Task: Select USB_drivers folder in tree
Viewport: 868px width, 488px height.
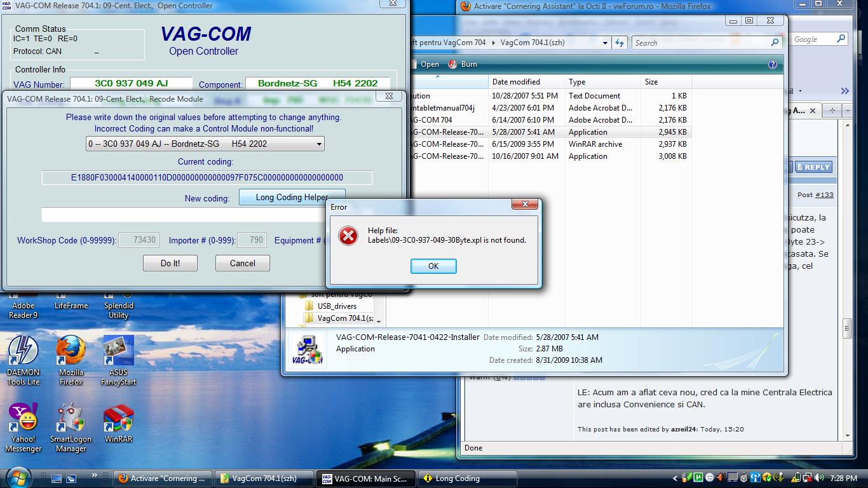Action: coord(337,306)
